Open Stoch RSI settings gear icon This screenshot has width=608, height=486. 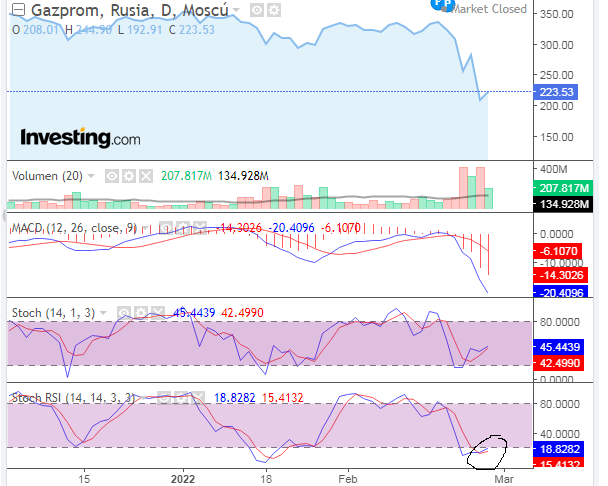click(181, 398)
